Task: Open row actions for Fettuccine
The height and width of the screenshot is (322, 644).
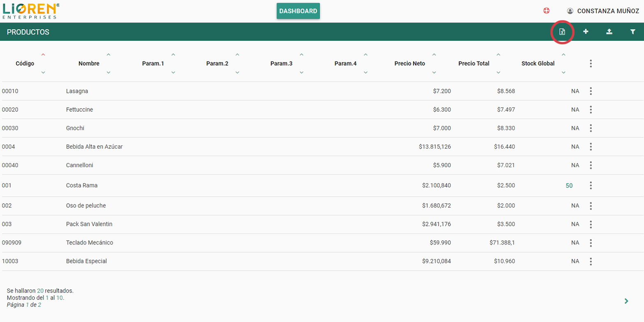Action: click(x=591, y=110)
